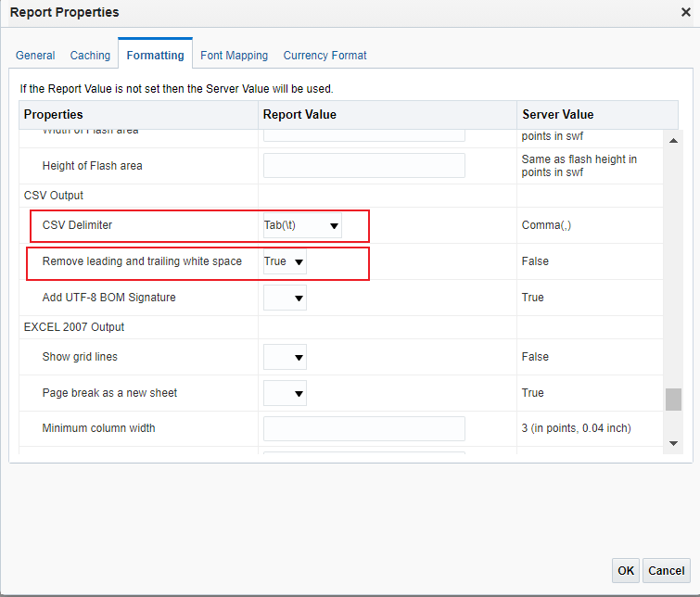Click the Report Value column header
The width and height of the screenshot is (700, 597).
tap(299, 115)
